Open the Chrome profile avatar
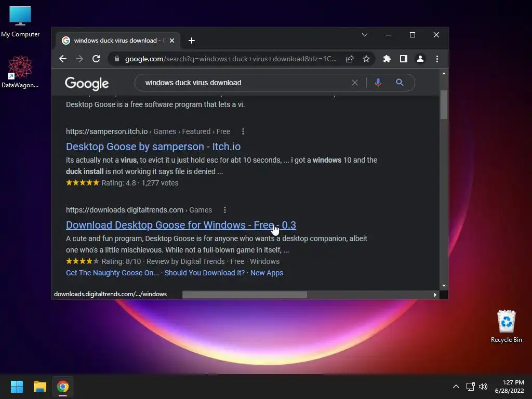This screenshot has width=532, height=399. click(x=420, y=59)
